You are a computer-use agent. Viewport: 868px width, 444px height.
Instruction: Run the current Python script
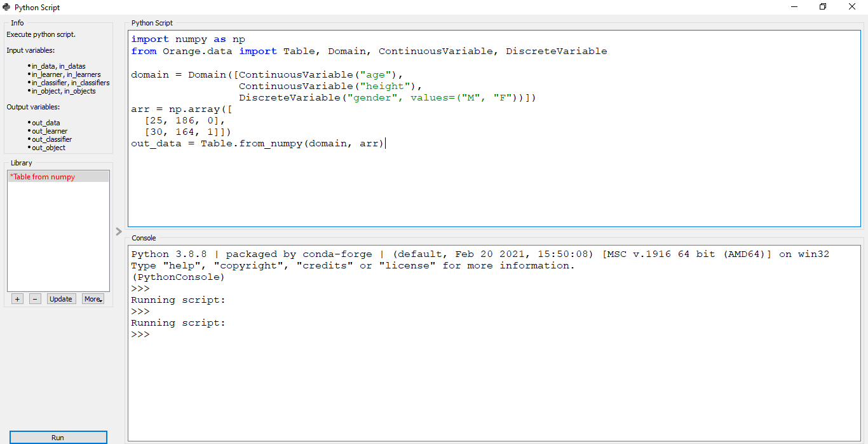coord(58,437)
